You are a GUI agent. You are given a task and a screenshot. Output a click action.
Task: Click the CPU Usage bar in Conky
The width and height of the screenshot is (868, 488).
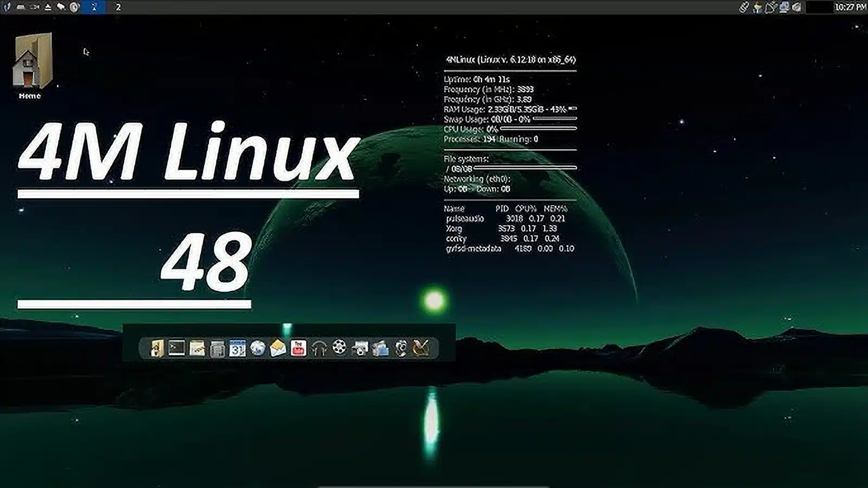point(538,129)
